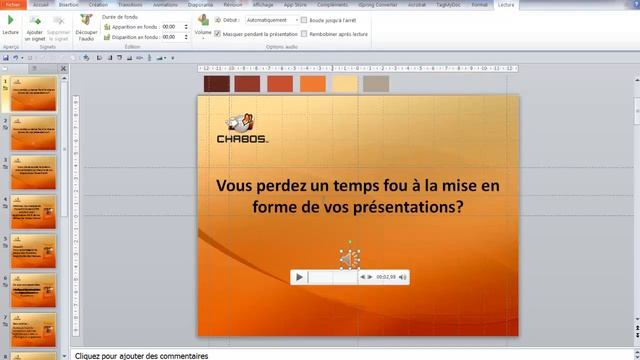Click the Chabos logo on the slide
The image size is (640, 360).
242,129
